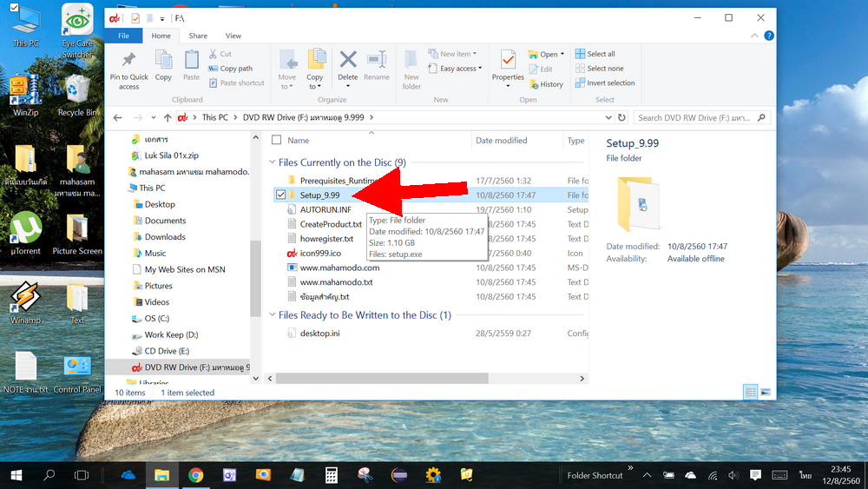
Task: Select AUTORUN.INF file
Action: click(x=325, y=209)
